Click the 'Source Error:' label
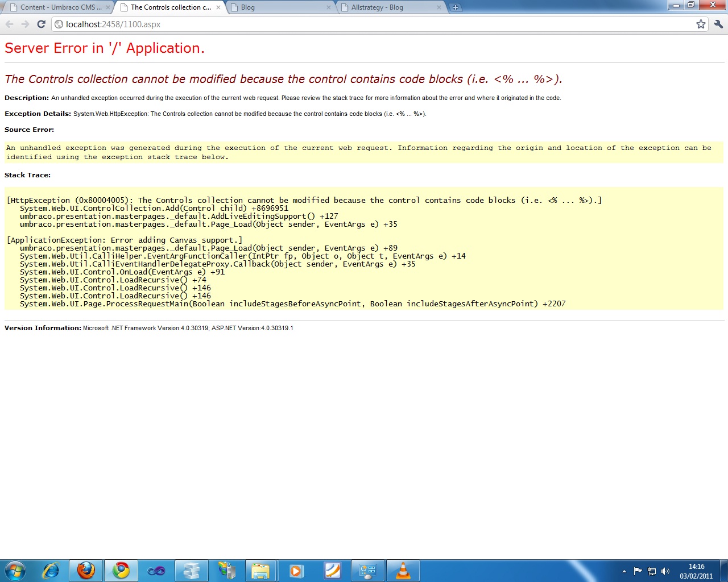Screen dimensions: 728x582 (x=29, y=130)
